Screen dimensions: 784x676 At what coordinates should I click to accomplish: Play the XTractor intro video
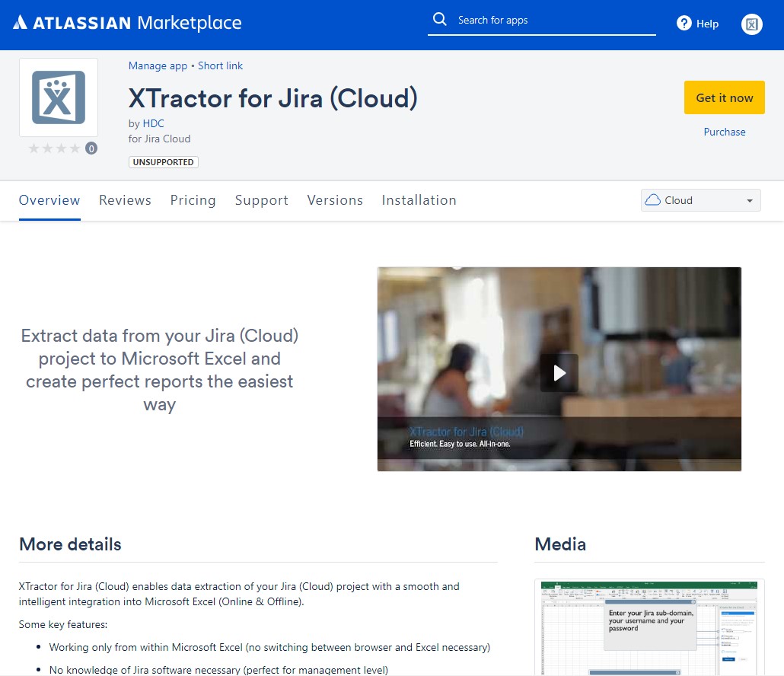(x=559, y=372)
